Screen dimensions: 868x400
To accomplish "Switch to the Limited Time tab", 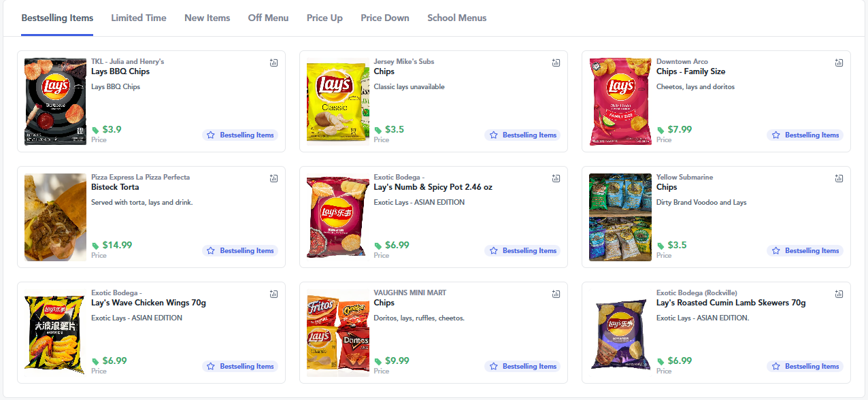I will click(x=139, y=18).
